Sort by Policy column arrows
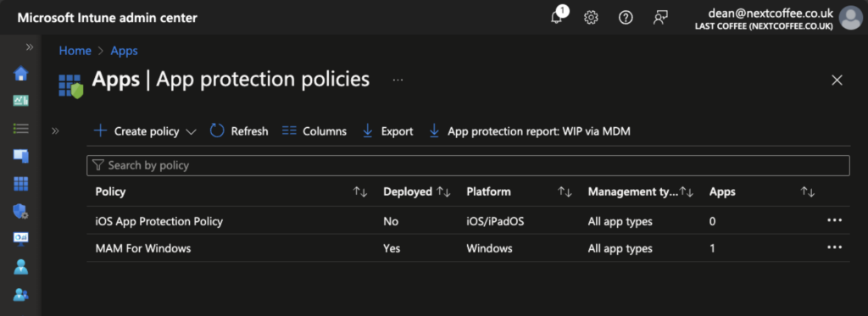This screenshot has height=316, width=868. [x=360, y=192]
